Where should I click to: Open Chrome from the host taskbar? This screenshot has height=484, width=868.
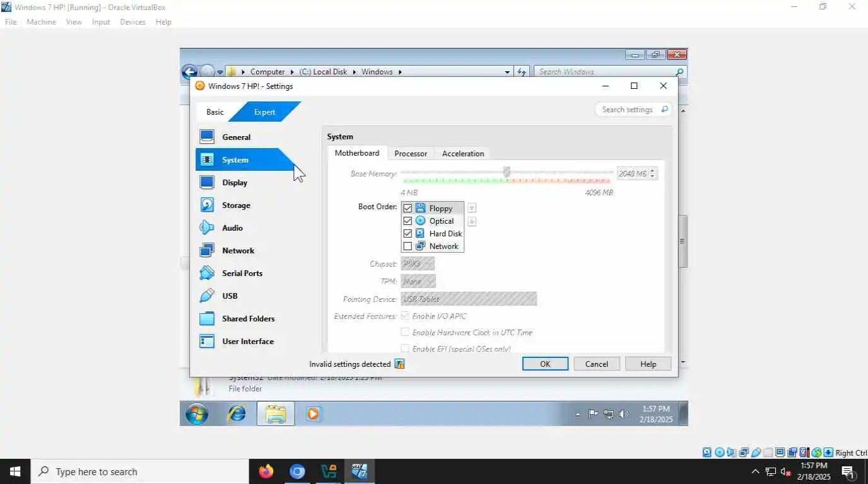[x=297, y=471]
